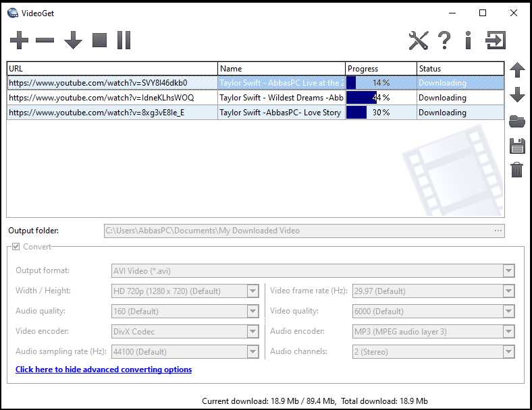532x410 pixels.
Task: Stop downloading with the square stop icon
Action: [x=100, y=40]
